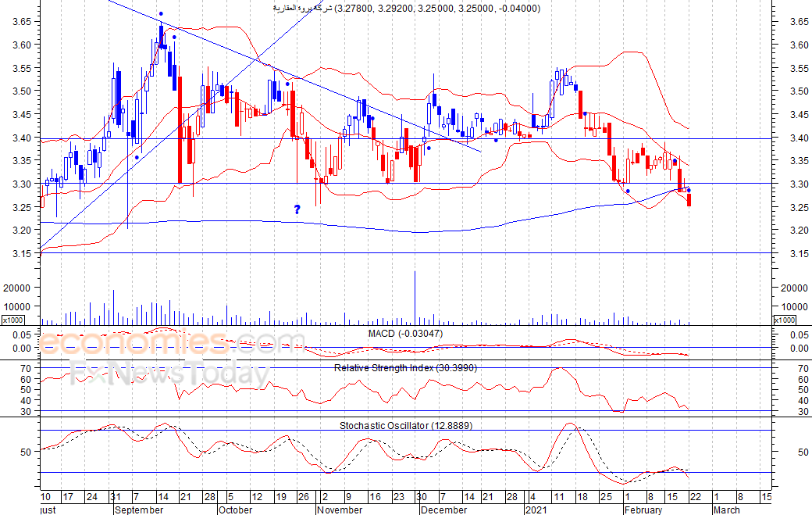Viewport: 812px width, 515px height.
Task: Select the December month label
Action: 443,510
